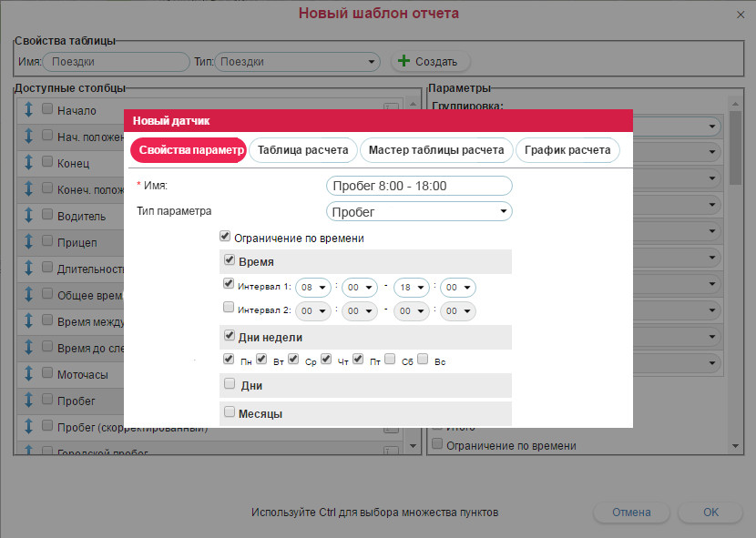The image size is (756, 538).
Task: Enable the Интервал 2 checkbox
Action: click(x=229, y=309)
